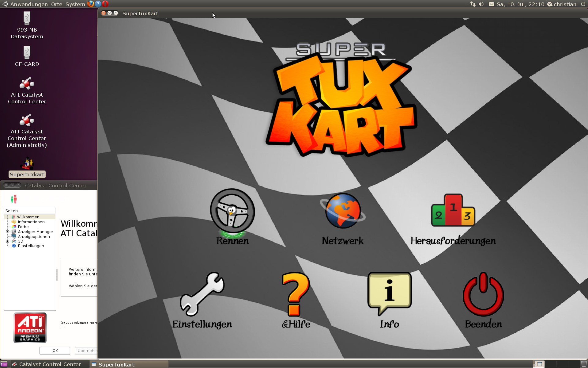
Task: Open the help icon in top panel
Action: tap(98, 4)
